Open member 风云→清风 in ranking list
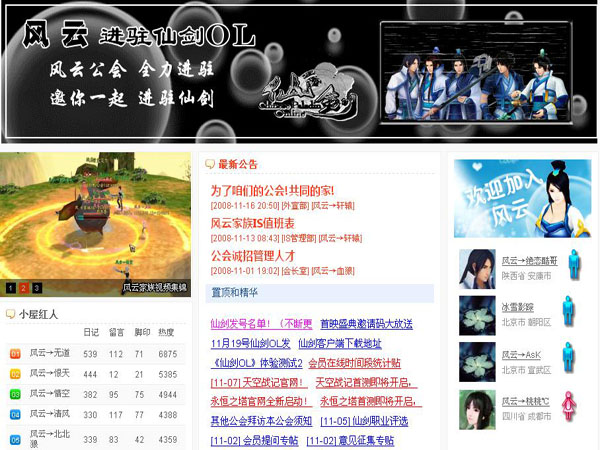Viewport: 600px width, 450px height. pos(50,414)
